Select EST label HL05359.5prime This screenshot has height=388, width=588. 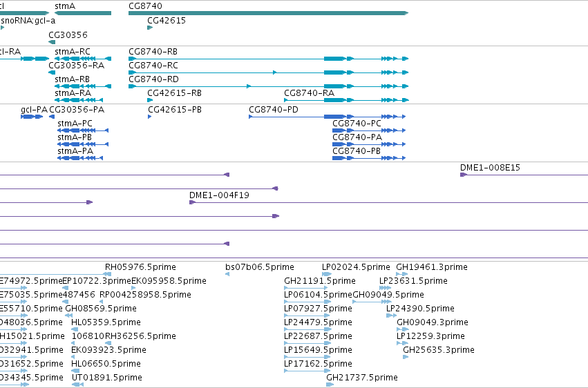[x=106, y=323]
